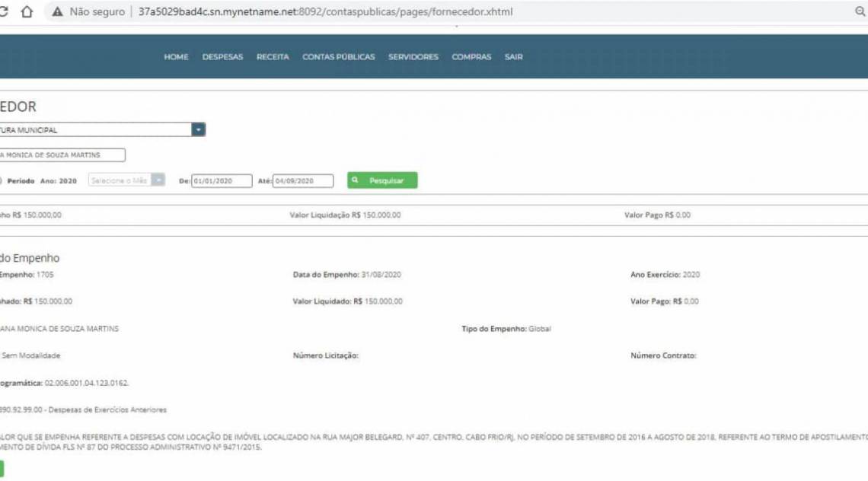Click the "Não seguro" warning icon
The height and width of the screenshot is (481, 868).
[x=57, y=11]
